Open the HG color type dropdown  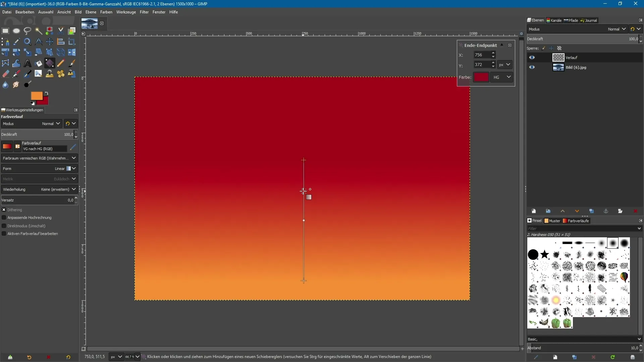pos(502,77)
